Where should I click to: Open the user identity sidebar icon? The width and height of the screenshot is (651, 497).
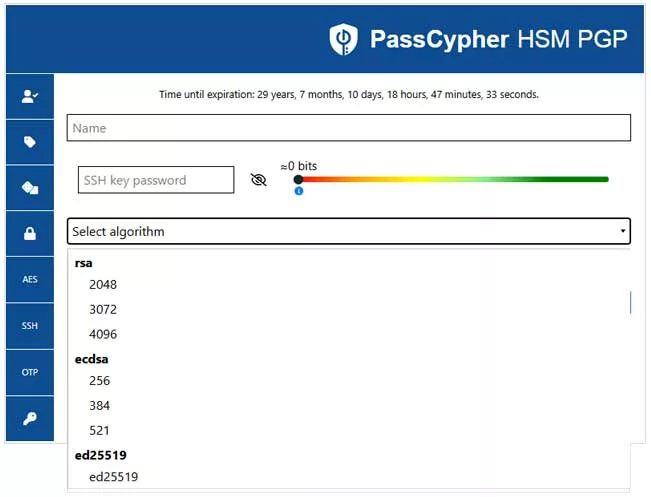(30, 97)
